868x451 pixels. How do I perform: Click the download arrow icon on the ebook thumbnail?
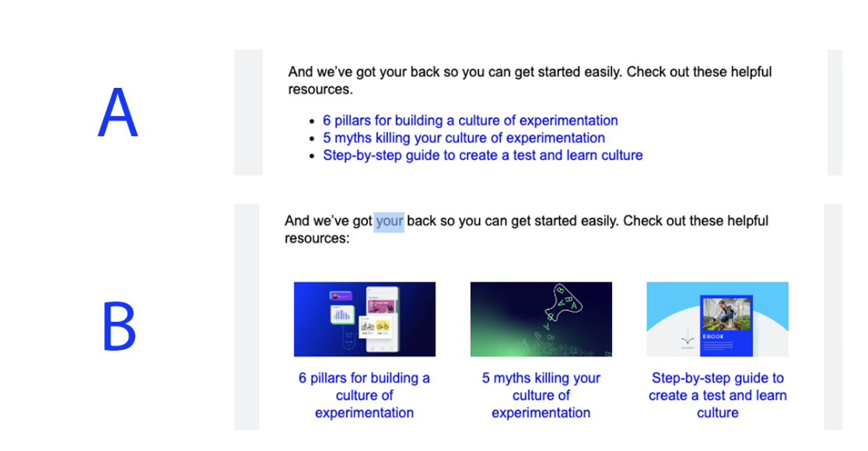(686, 341)
